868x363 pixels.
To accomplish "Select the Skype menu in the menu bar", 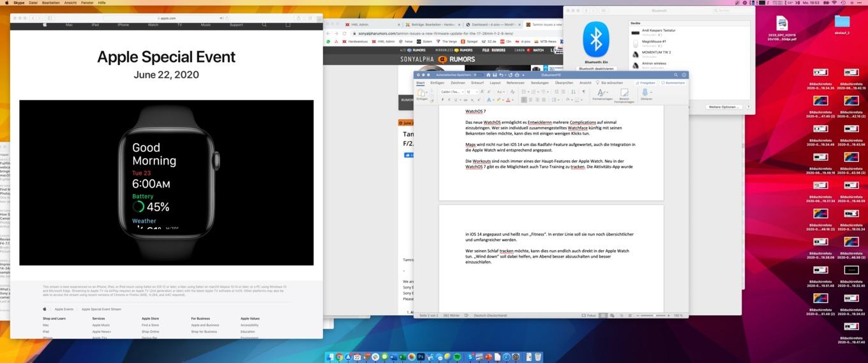I will pos(19,3).
